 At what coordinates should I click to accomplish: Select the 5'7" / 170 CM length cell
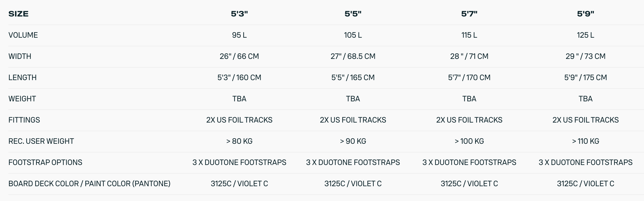click(469, 78)
